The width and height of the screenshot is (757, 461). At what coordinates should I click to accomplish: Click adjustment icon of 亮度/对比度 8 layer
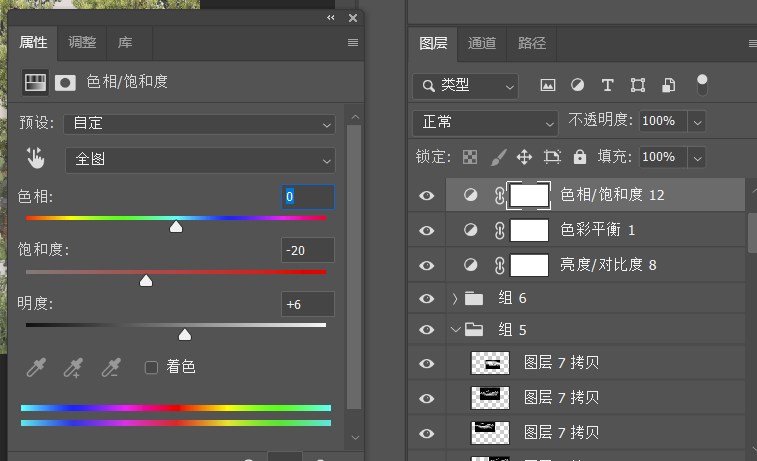[x=471, y=265]
